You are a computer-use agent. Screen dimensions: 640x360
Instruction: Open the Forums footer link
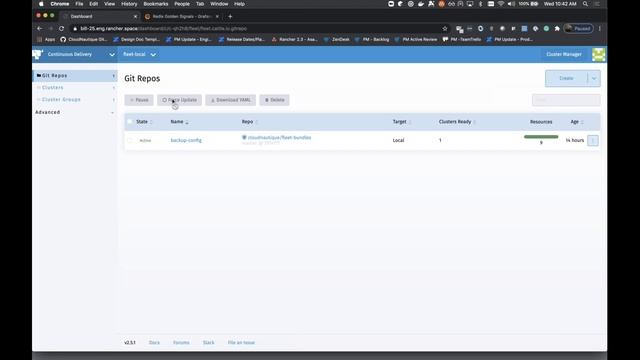click(181, 343)
